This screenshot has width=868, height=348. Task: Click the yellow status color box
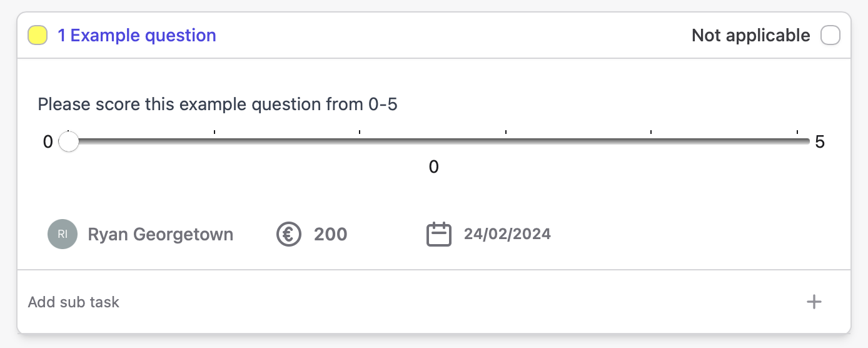click(x=38, y=36)
